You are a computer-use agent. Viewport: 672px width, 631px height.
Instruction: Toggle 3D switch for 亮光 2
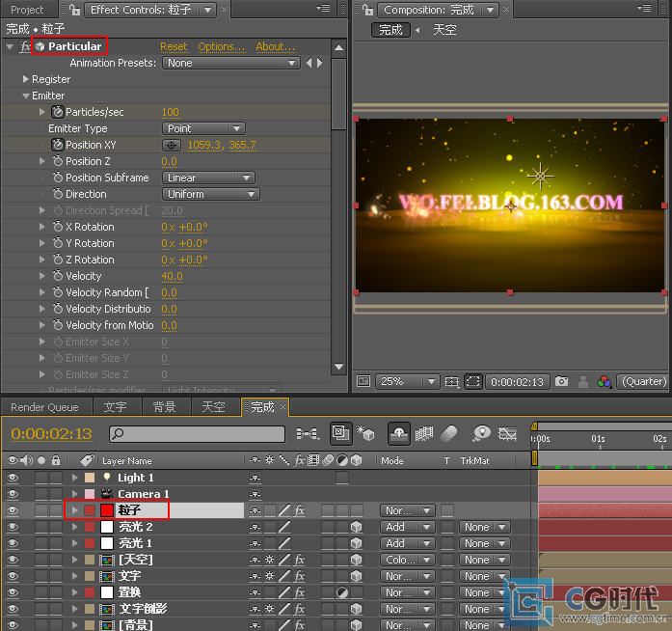tap(356, 527)
